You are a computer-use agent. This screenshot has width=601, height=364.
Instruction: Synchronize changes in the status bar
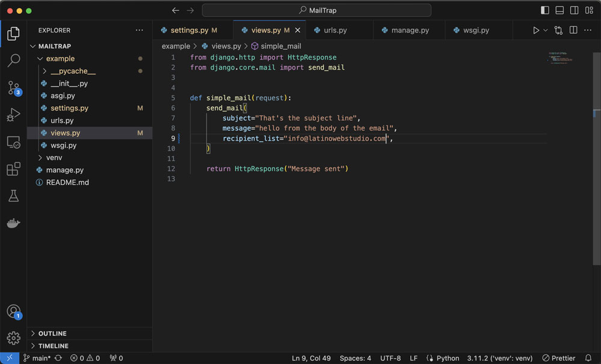tap(58, 358)
